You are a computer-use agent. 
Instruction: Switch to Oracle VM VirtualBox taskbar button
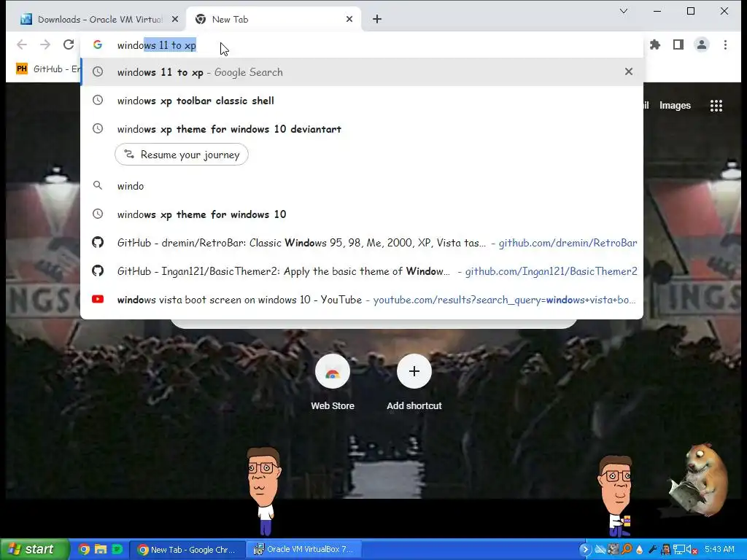click(x=305, y=550)
